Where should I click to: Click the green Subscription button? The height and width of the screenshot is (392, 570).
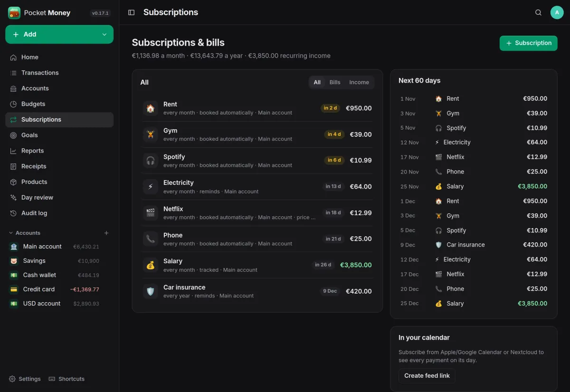point(528,43)
